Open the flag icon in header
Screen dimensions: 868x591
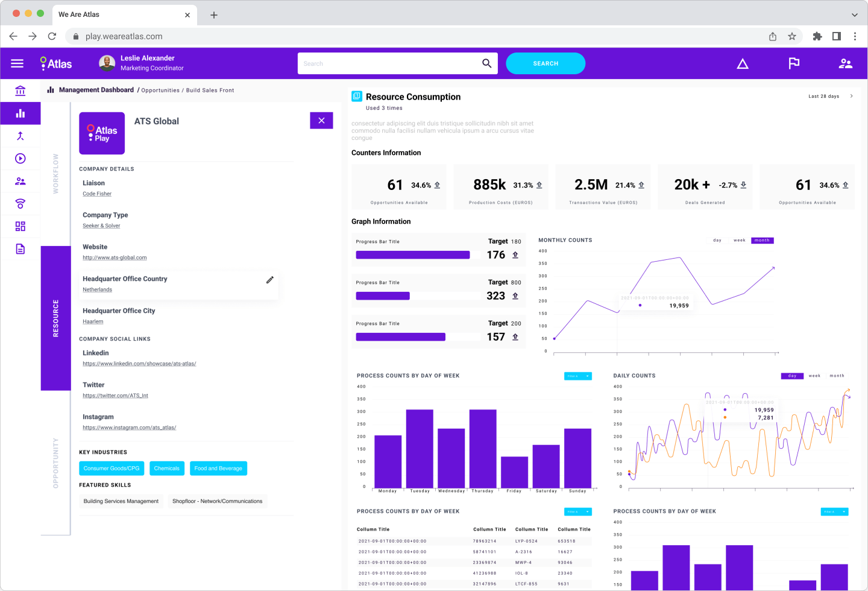(794, 63)
